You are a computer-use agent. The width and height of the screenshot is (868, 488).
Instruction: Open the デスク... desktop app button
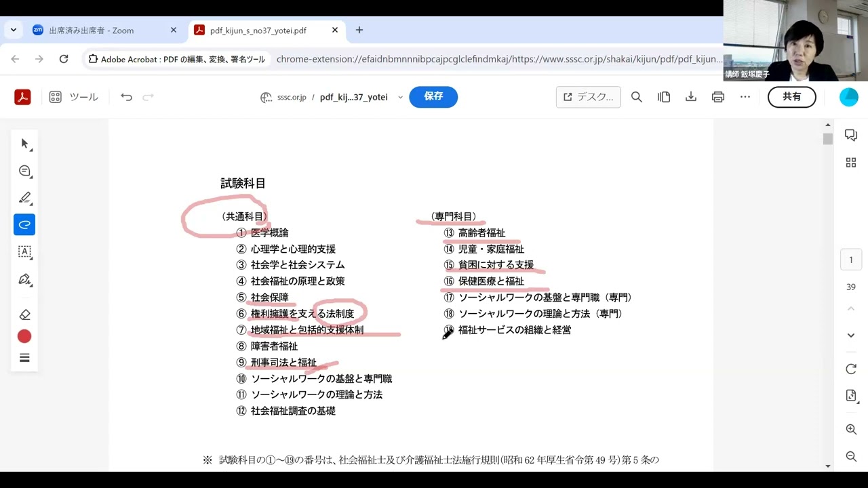tap(589, 97)
